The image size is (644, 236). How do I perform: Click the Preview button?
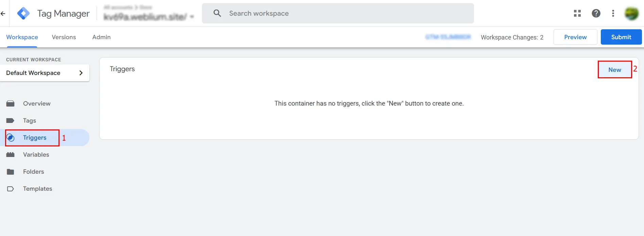(x=575, y=37)
